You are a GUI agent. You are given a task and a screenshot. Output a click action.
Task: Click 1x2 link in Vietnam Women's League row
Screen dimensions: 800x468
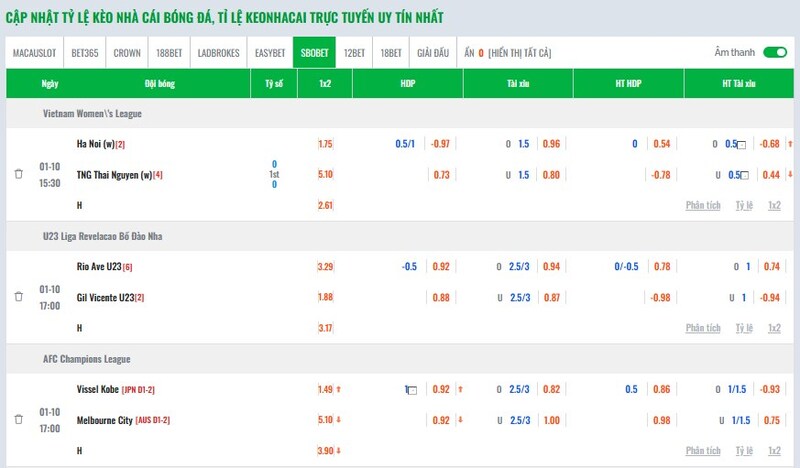coord(774,205)
